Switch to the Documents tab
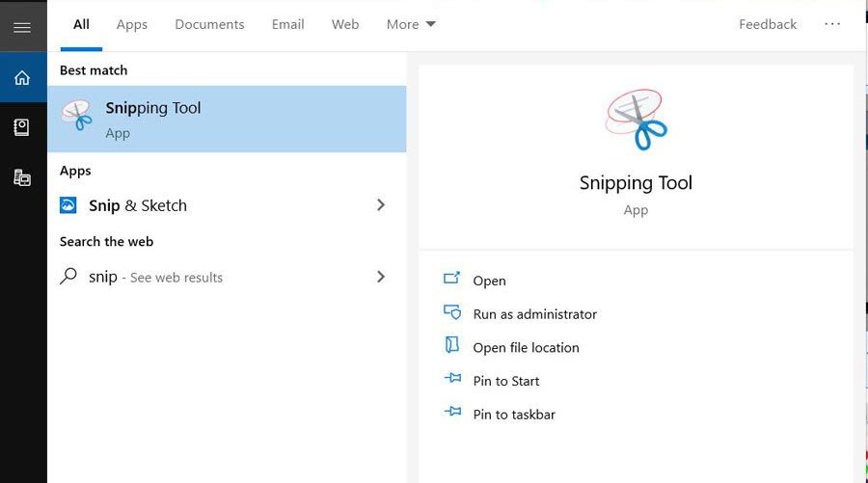Viewport: 868px width, 483px height. [209, 24]
